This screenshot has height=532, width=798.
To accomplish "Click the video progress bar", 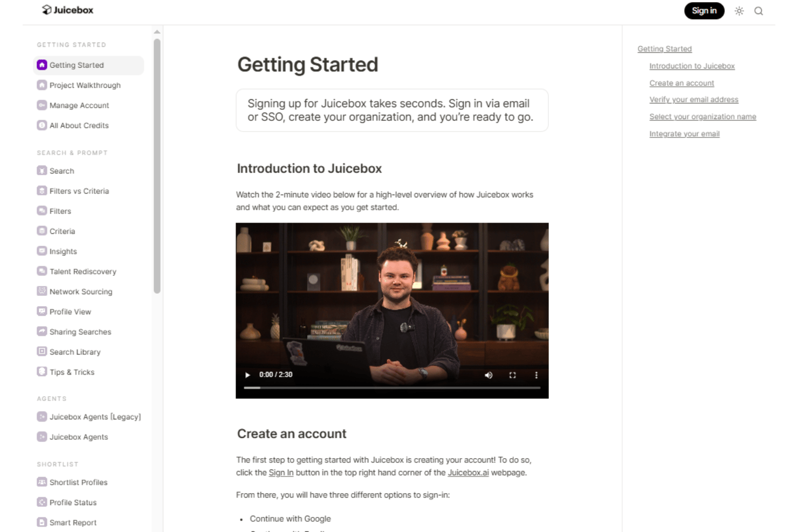I will [x=392, y=388].
